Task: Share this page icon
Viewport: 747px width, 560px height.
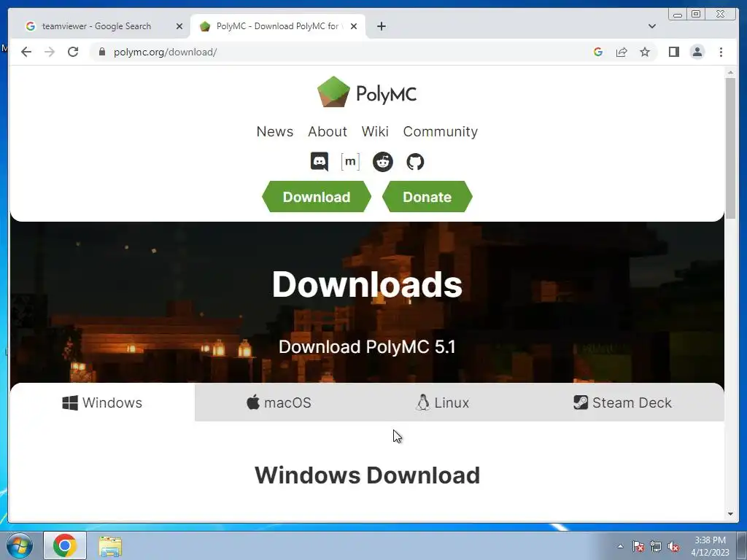Action: (622, 52)
